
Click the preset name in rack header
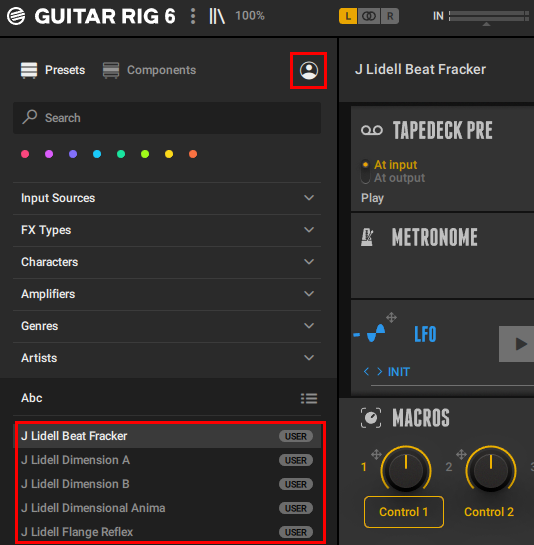coord(420,70)
